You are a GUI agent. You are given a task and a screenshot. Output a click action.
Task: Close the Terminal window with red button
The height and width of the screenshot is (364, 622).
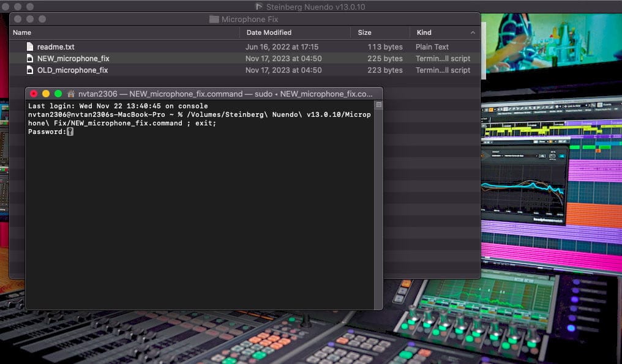pyautogui.click(x=34, y=94)
